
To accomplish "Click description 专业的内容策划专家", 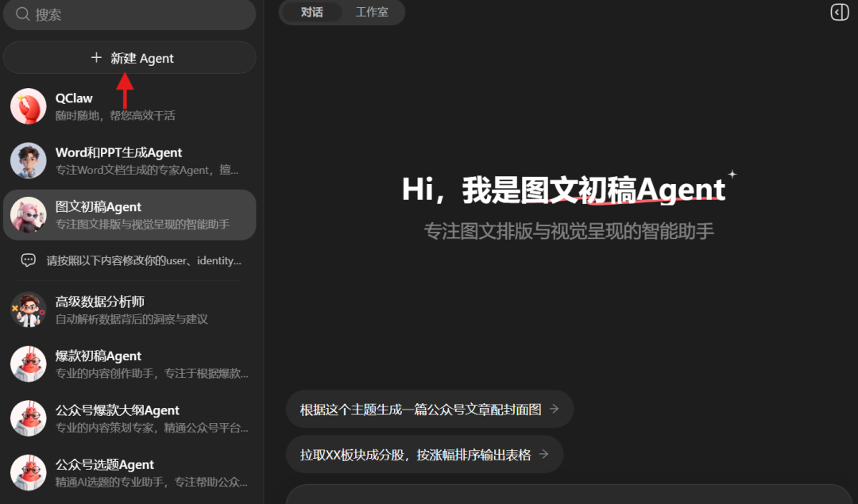I will [x=152, y=428].
